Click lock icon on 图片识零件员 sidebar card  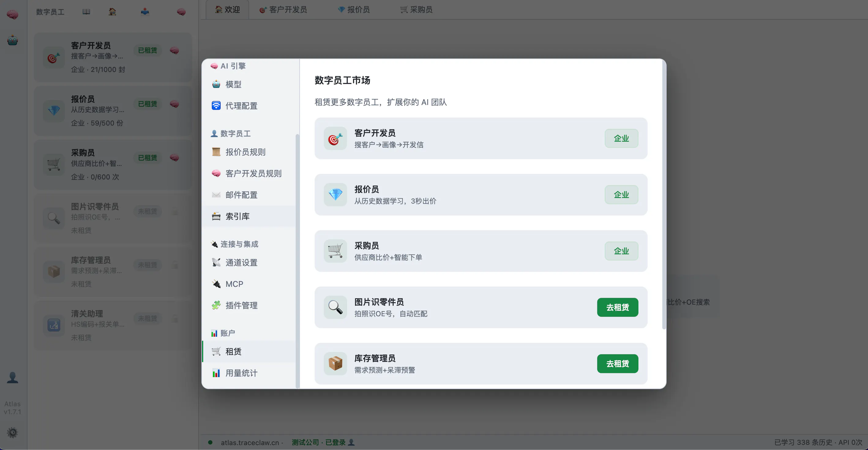tap(174, 211)
